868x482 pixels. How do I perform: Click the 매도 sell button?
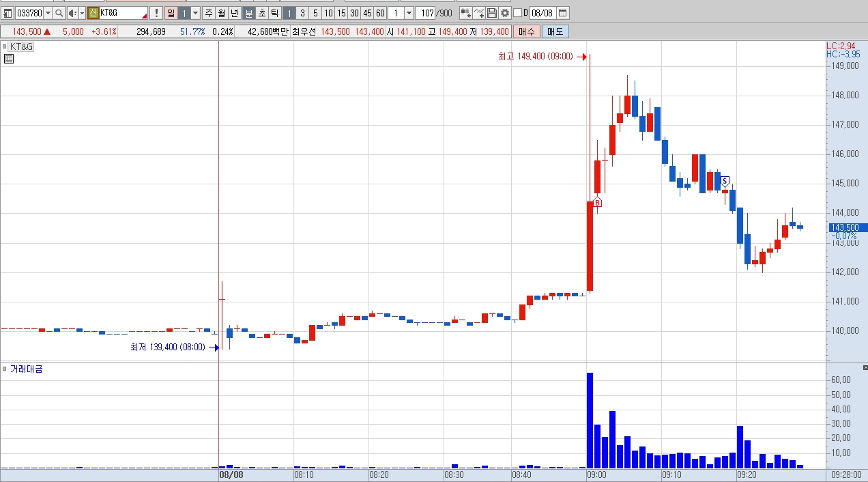(555, 31)
